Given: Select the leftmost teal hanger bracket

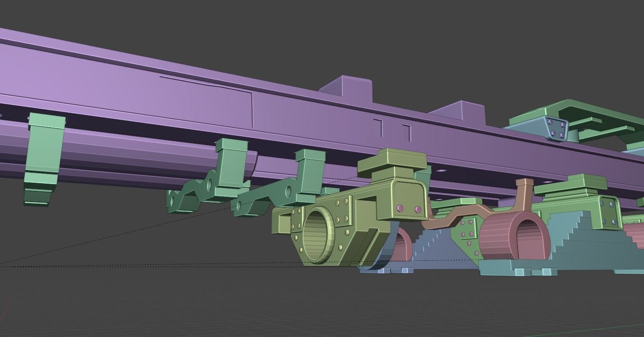Looking at the screenshot, I should (45, 159).
